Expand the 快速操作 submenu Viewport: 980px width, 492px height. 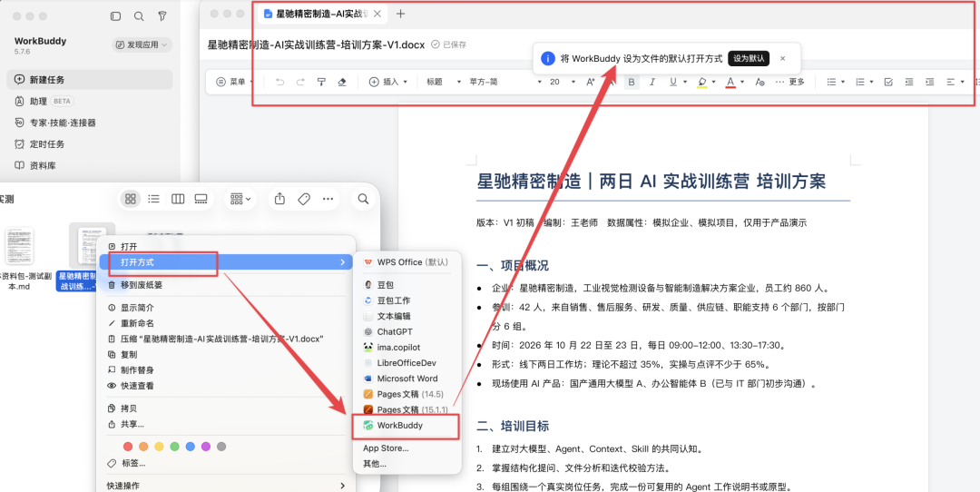228,485
